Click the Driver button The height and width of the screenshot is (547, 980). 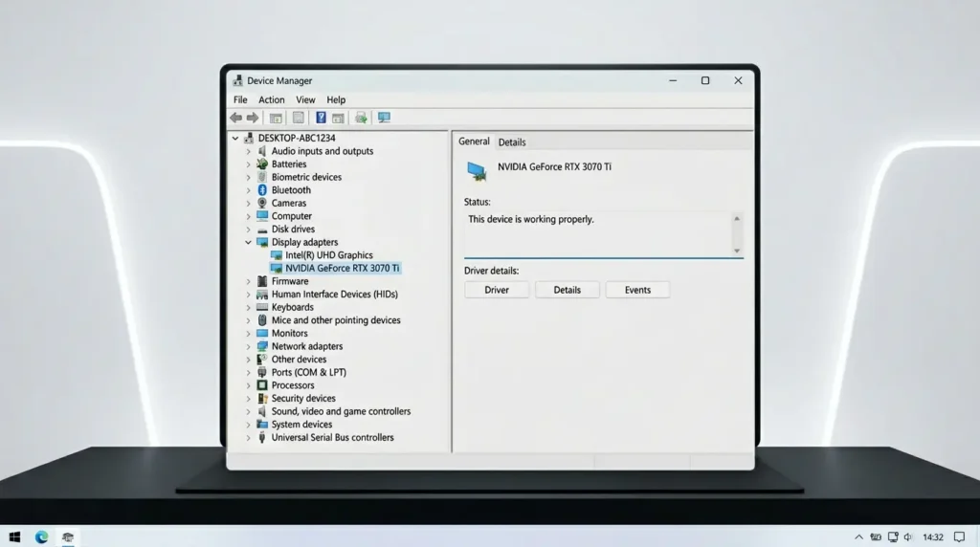coord(497,290)
